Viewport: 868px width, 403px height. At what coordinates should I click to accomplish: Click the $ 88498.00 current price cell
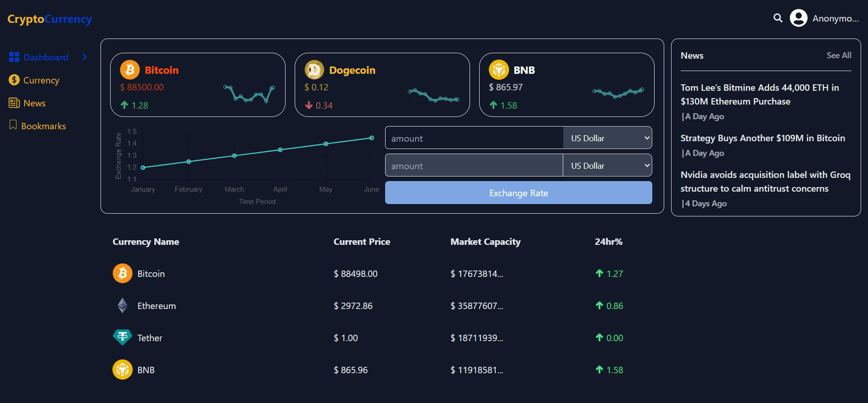point(356,274)
